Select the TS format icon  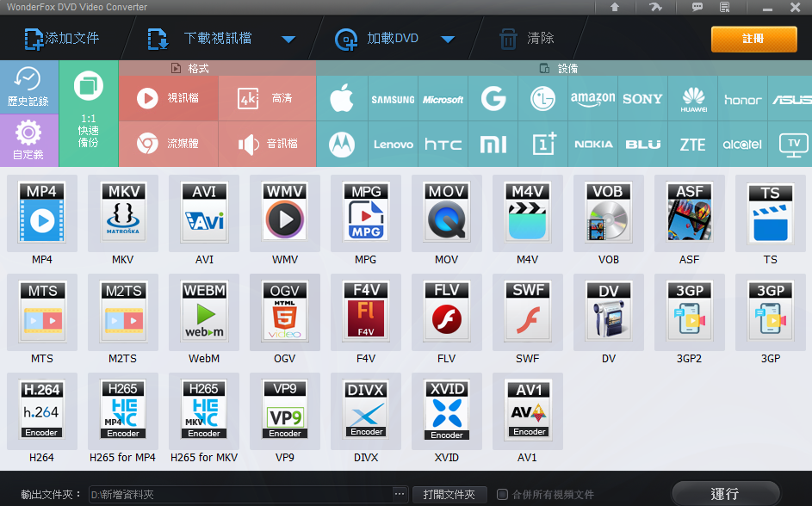coord(771,213)
